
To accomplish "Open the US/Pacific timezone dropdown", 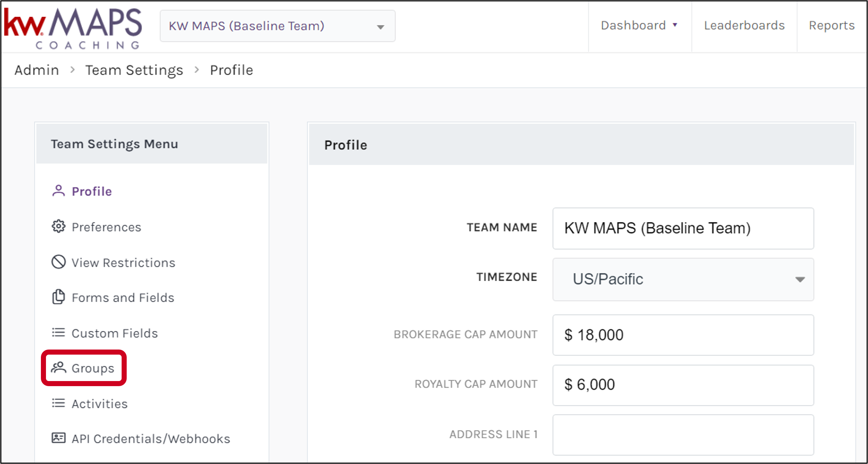I will point(683,279).
